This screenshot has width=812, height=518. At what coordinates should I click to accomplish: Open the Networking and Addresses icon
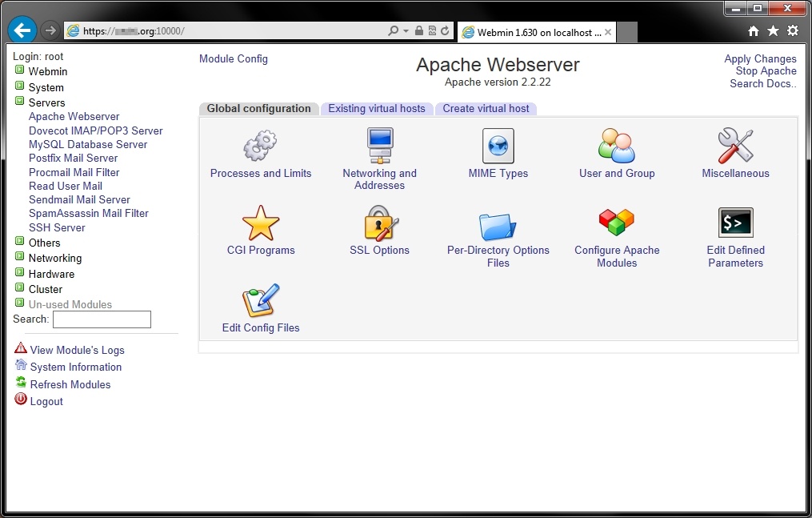379,147
